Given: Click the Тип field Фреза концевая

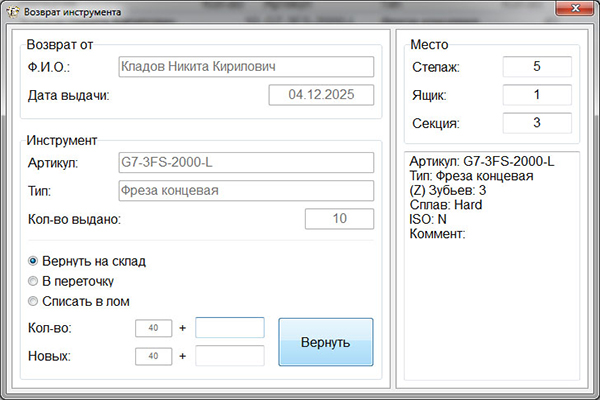Looking at the screenshot, I should point(246,190).
